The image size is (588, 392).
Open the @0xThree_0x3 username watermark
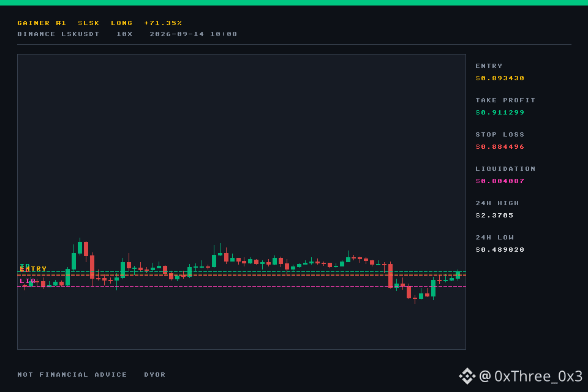[531, 376]
